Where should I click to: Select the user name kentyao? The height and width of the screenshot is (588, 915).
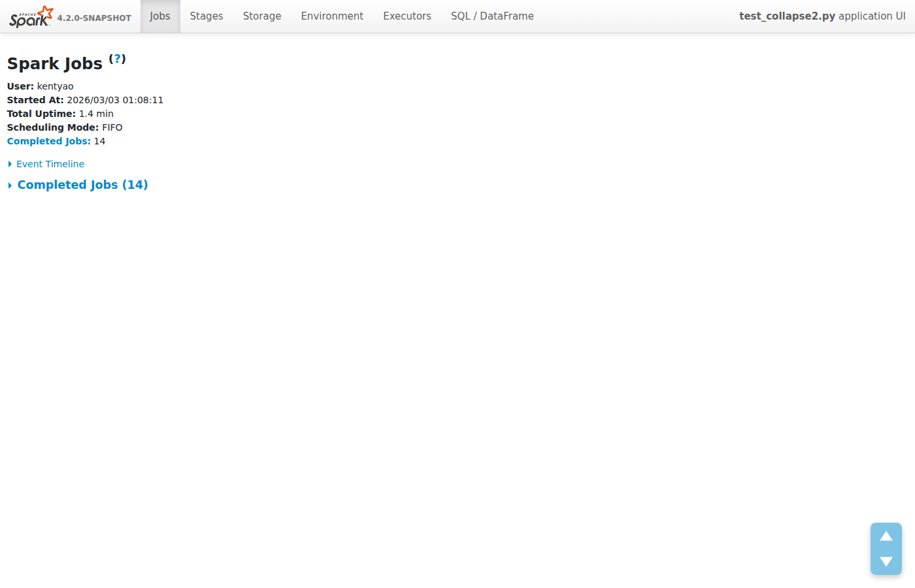tap(56, 86)
